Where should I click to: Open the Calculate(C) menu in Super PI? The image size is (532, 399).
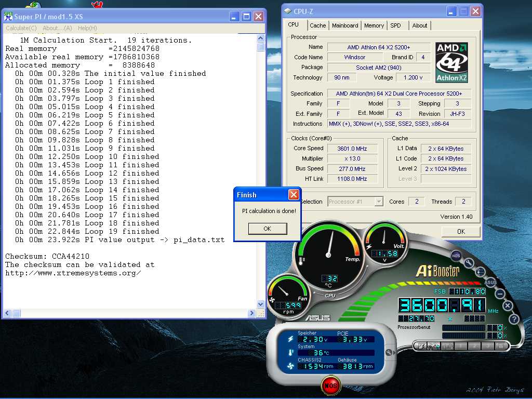pyautogui.click(x=21, y=28)
